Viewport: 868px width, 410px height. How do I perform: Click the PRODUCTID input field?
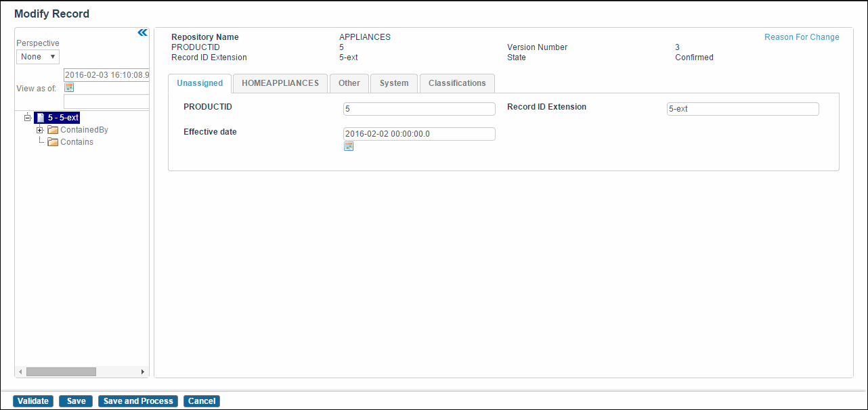tap(419, 109)
